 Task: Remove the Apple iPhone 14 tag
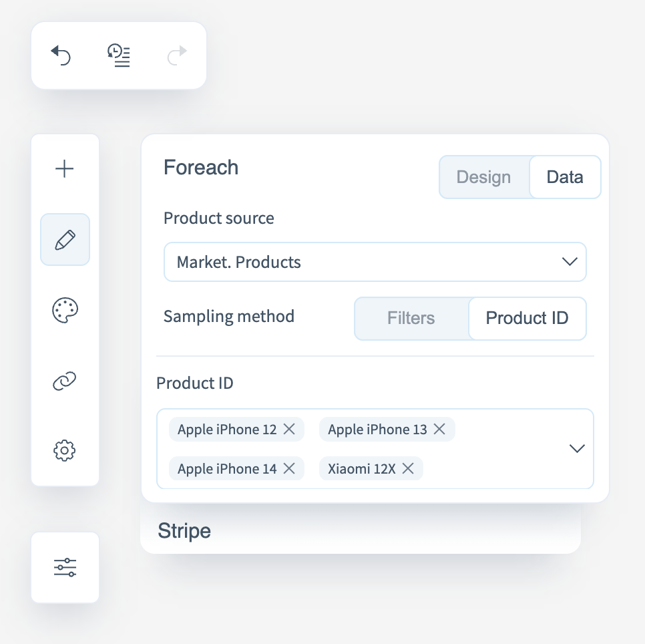[289, 469]
